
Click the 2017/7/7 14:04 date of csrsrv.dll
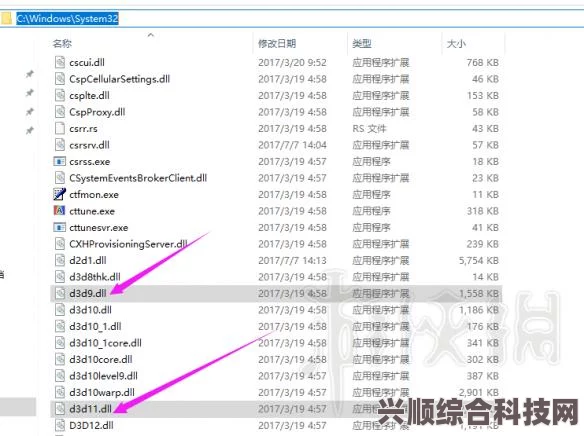[292, 145]
